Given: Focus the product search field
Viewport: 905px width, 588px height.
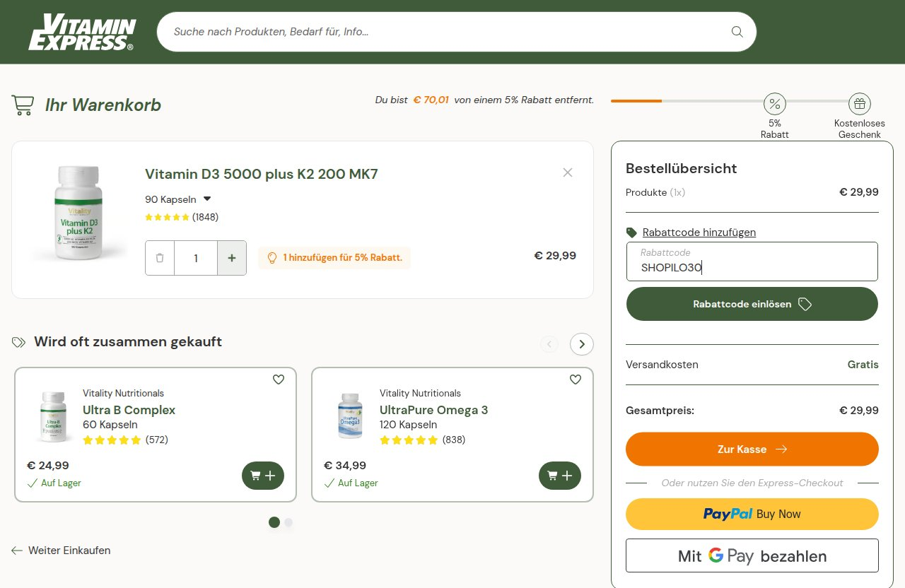Looking at the screenshot, I should 456,32.
